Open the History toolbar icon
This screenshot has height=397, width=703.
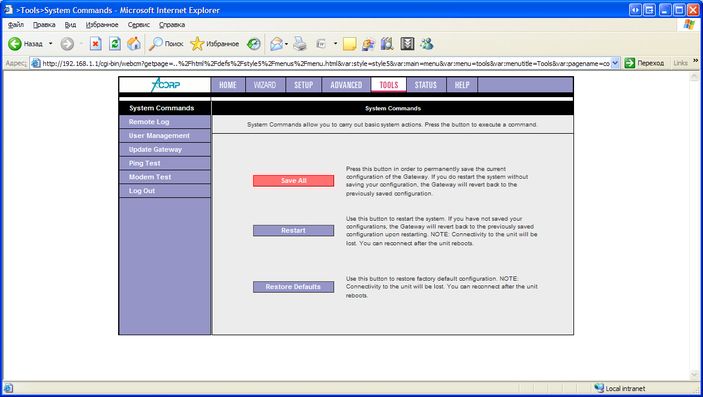(x=254, y=44)
